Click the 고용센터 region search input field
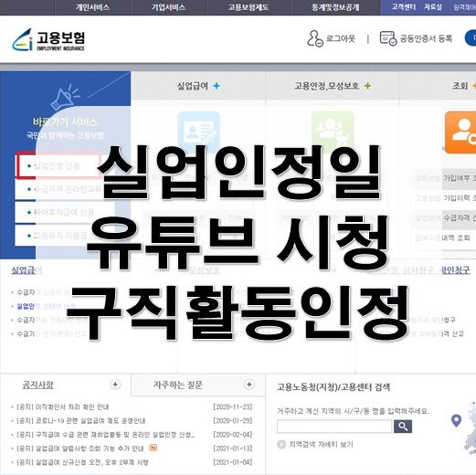This screenshot has width=476, height=475. [334, 427]
